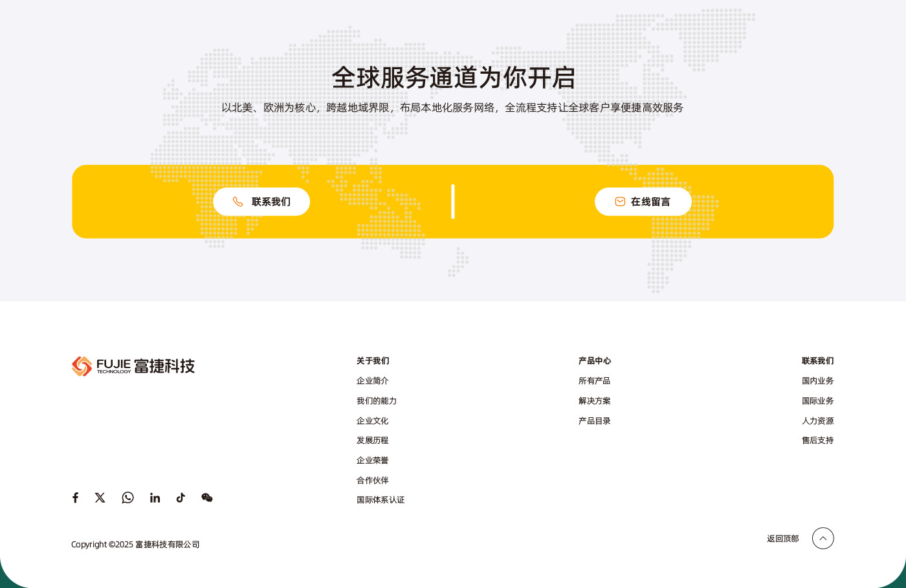Open the 企业简介 link
Image resolution: width=906 pixels, height=588 pixels.
[372, 381]
